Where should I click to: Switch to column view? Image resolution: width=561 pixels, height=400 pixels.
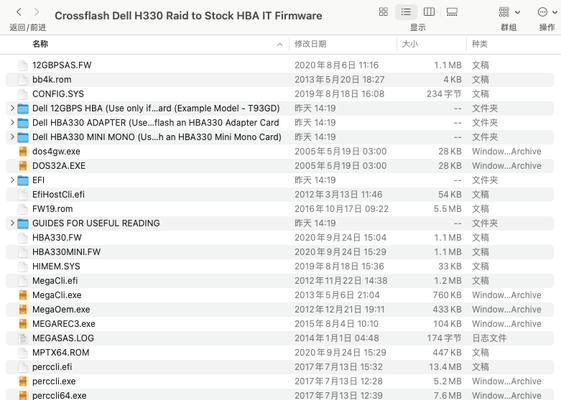pos(429,12)
